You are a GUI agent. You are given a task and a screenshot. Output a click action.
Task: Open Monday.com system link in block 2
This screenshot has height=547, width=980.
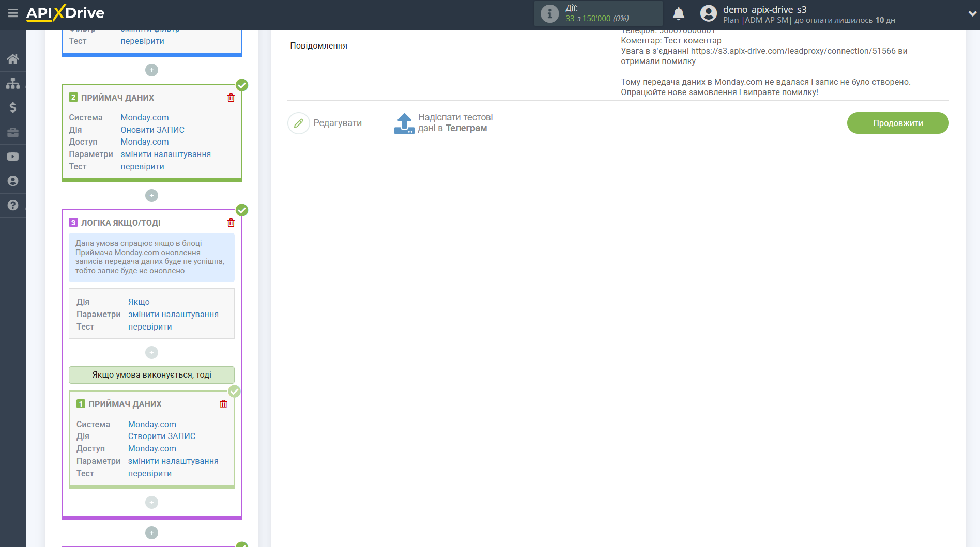pyautogui.click(x=145, y=117)
